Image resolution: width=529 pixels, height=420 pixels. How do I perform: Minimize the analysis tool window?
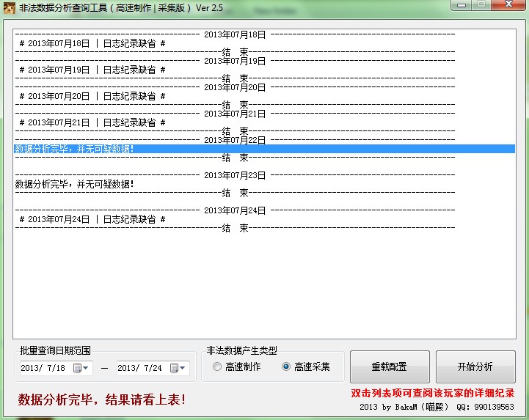click(461, 5)
